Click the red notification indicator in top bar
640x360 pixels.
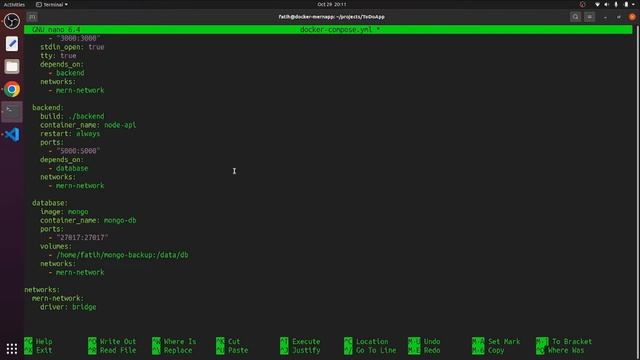click(582, 4)
